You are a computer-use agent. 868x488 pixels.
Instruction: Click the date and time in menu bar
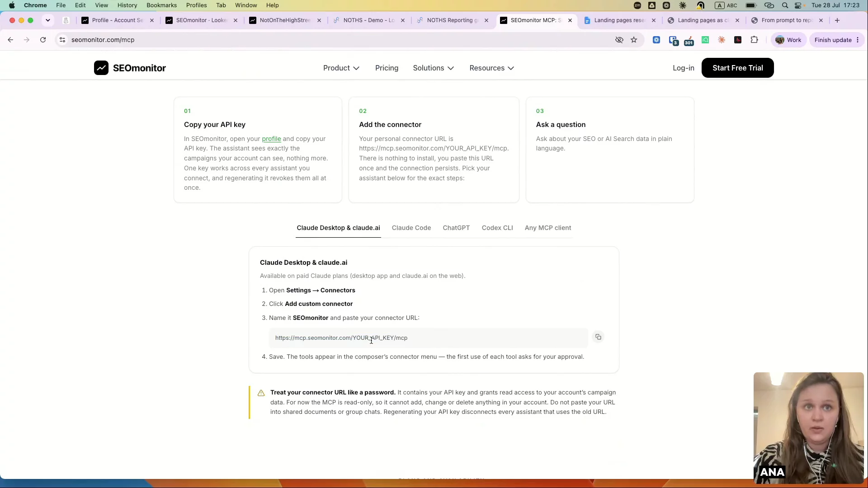(x=835, y=5)
